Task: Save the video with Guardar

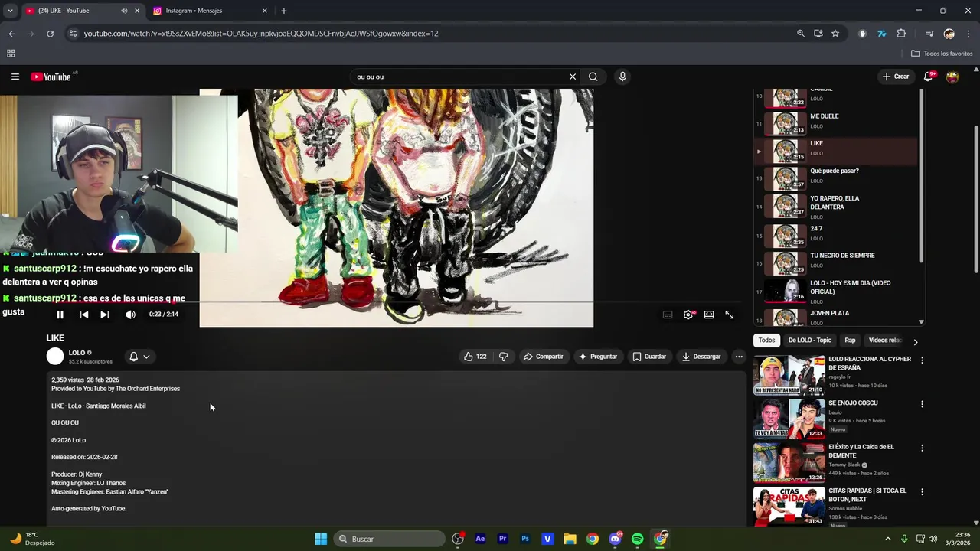Action: [649, 357]
